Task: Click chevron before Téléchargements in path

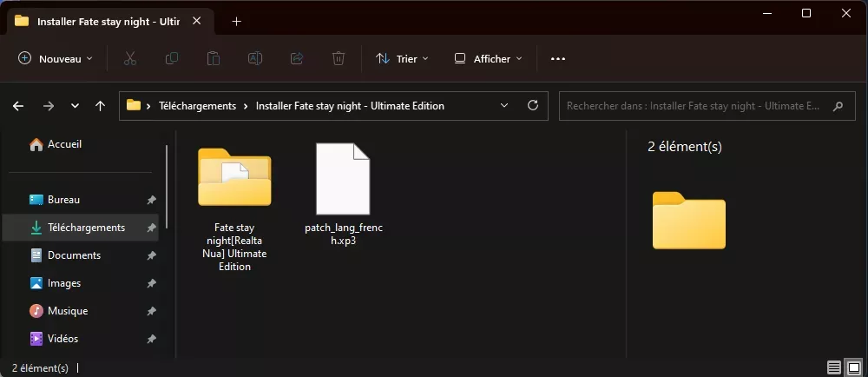Action: [149, 106]
